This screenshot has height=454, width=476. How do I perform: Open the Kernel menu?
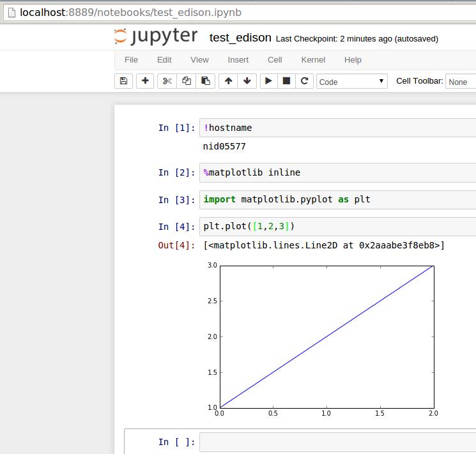pyautogui.click(x=313, y=60)
